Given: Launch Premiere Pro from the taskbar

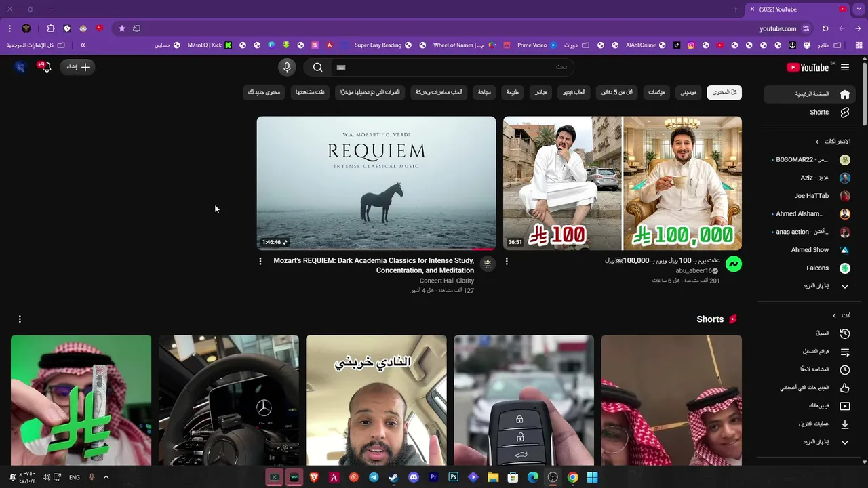Looking at the screenshot, I should click(x=433, y=477).
